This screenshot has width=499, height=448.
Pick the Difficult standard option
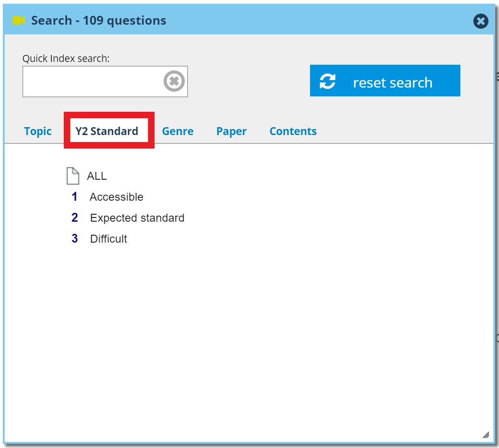(108, 239)
